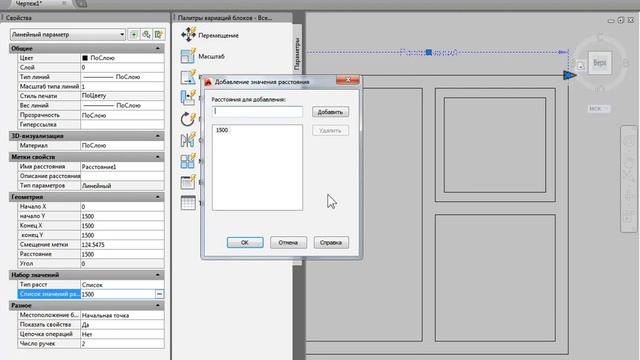Click the Начало X value 0

point(122,207)
